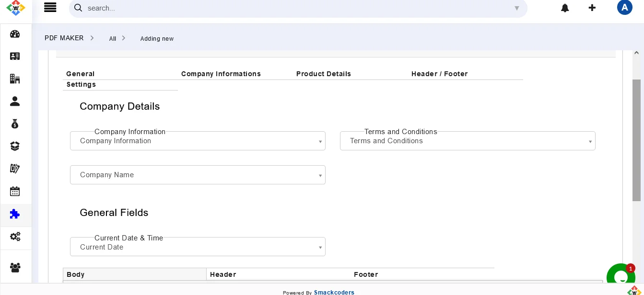Open the building organizations sidebar icon
This screenshot has width=644, height=295.
tap(15, 79)
